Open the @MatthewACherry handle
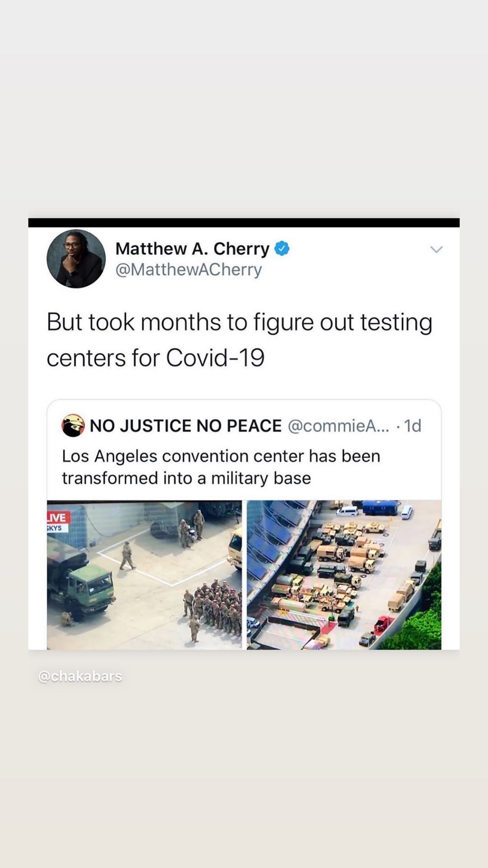 point(188,270)
